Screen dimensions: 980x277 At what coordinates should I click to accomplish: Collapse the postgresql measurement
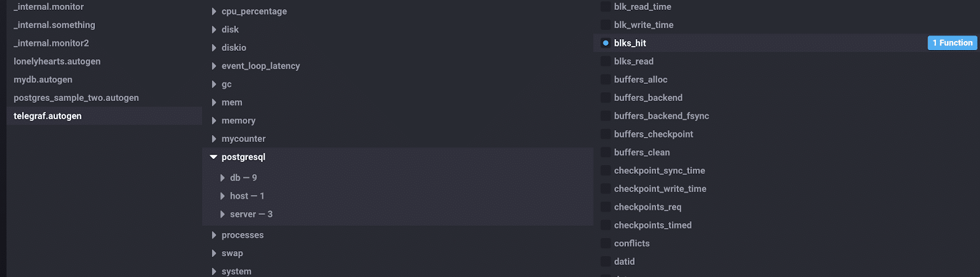coord(214,157)
